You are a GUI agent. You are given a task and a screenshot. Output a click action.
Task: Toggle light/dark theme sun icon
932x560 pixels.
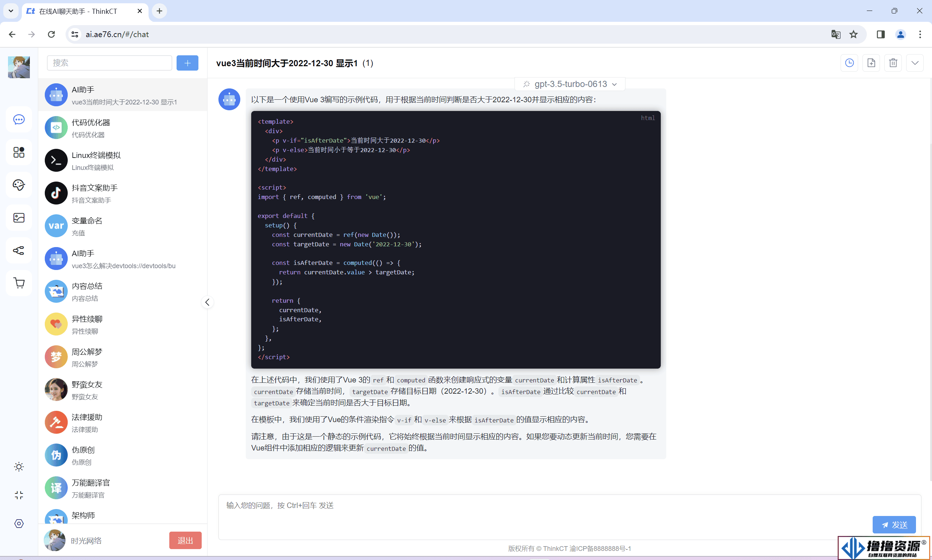[x=19, y=467]
